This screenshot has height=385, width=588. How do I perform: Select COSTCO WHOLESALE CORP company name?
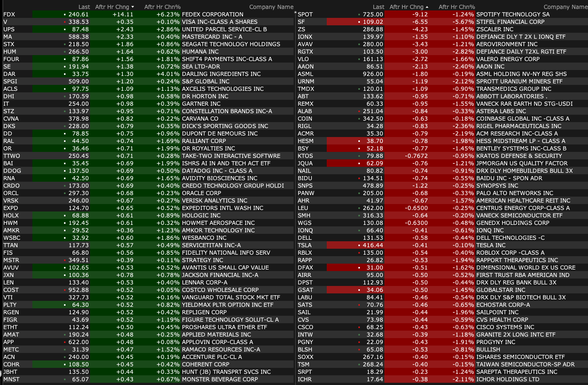(220, 290)
